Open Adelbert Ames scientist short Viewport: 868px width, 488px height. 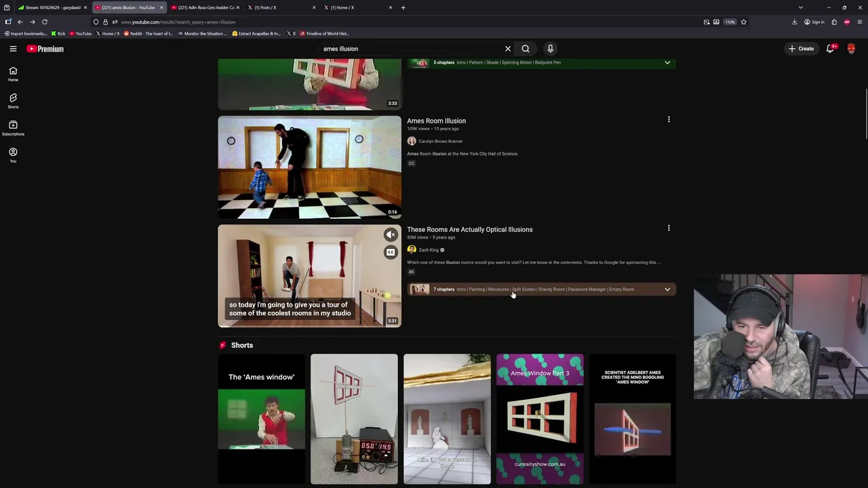[x=633, y=419]
